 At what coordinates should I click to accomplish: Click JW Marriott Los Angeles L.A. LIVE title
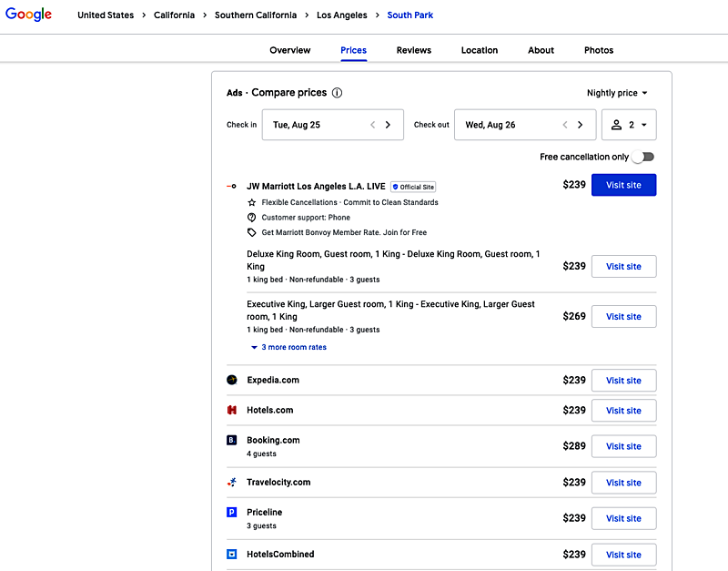point(316,187)
